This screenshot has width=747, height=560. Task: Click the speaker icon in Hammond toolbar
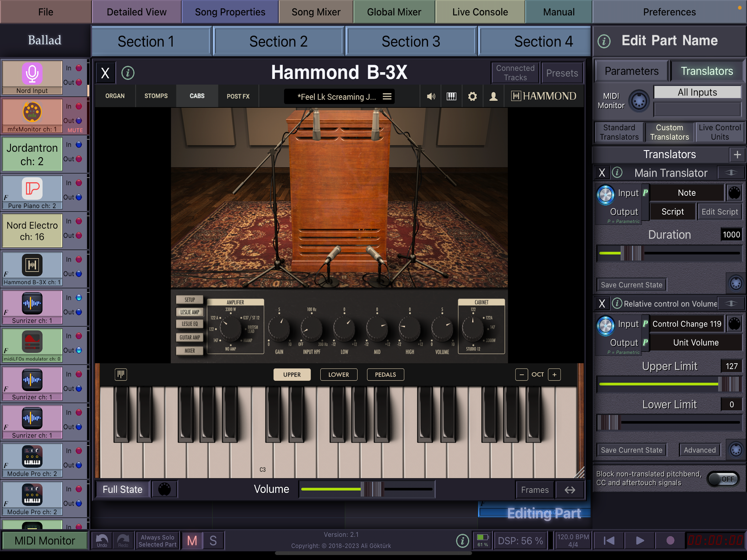(431, 97)
